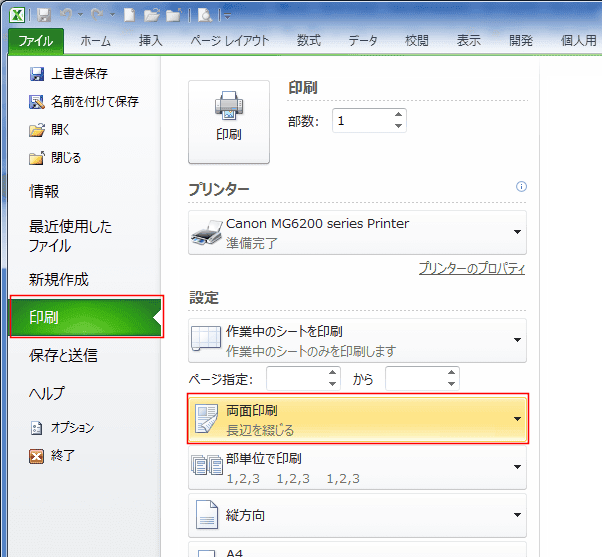Open the 両面印刷 duplex printing dropdown
This screenshot has width=602, height=557.
tap(358, 419)
